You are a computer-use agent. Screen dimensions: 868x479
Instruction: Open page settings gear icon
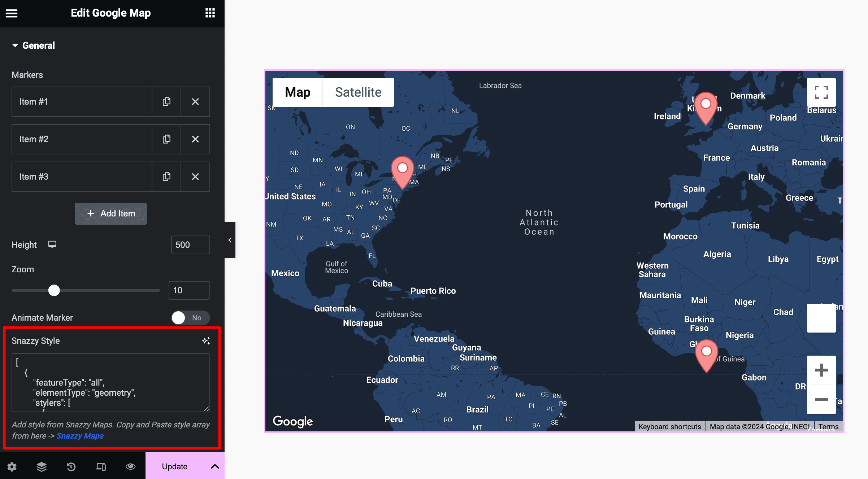(x=12, y=467)
